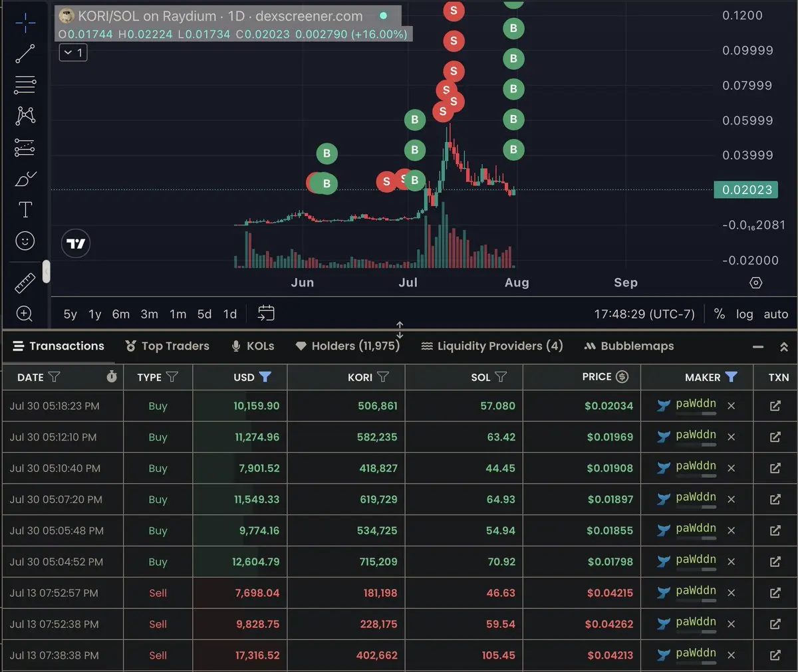Toggle auto scale mode
The image size is (798, 672).
pyautogui.click(x=776, y=314)
